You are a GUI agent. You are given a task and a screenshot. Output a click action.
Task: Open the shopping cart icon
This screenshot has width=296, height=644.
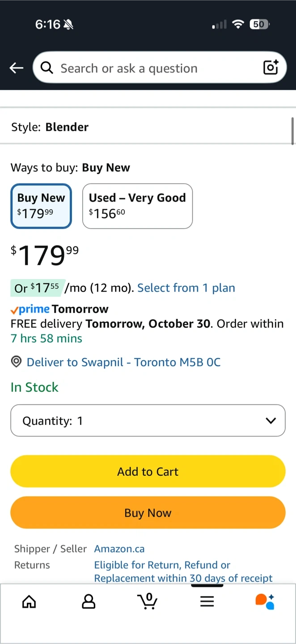(x=148, y=601)
